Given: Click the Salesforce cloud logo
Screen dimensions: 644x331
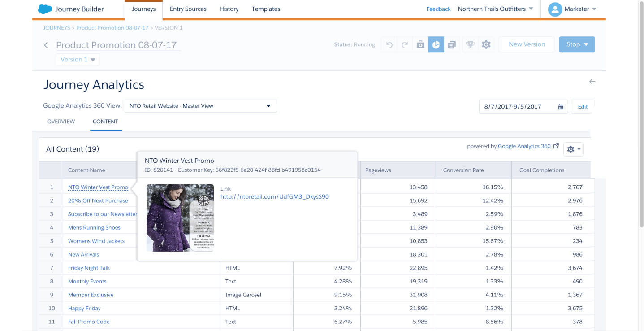Looking at the screenshot, I should 45,9.
